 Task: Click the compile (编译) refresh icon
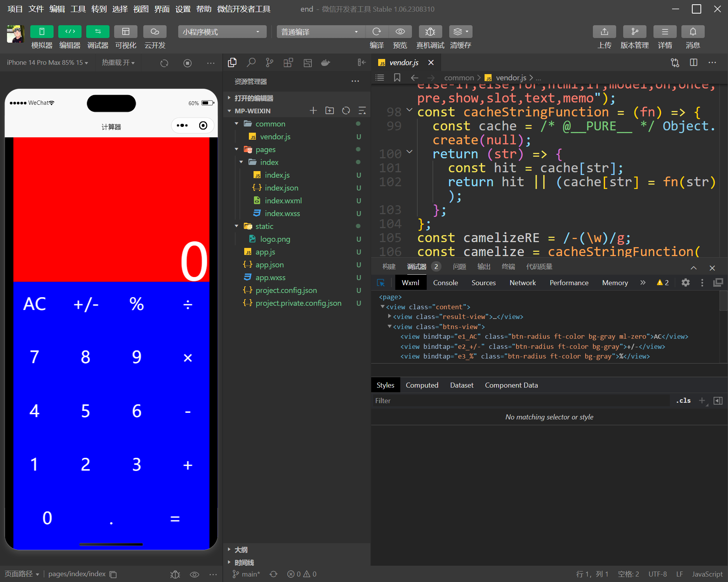[x=377, y=32]
